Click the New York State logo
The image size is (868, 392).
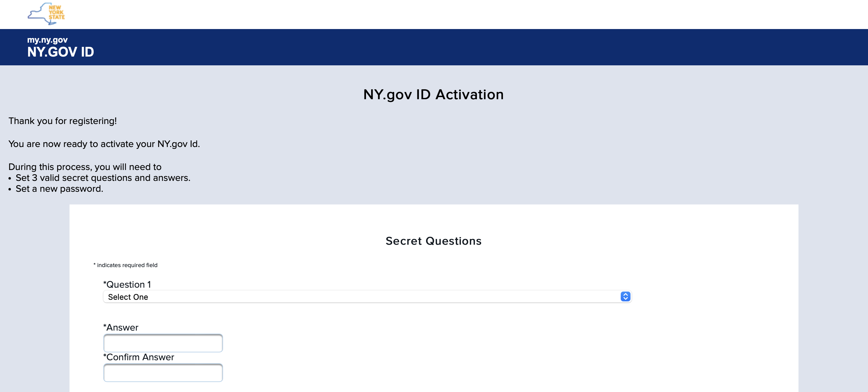(x=47, y=14)
